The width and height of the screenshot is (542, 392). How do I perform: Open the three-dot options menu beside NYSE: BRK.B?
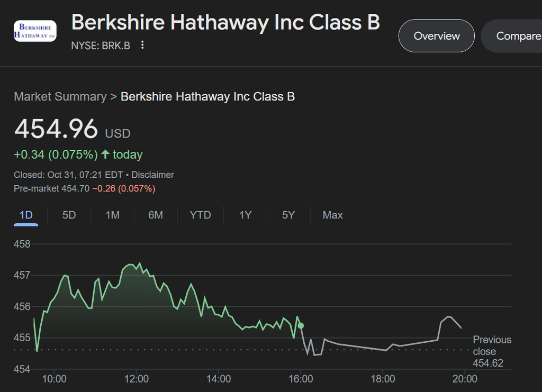pyautogui.click(x=142, y=45)
